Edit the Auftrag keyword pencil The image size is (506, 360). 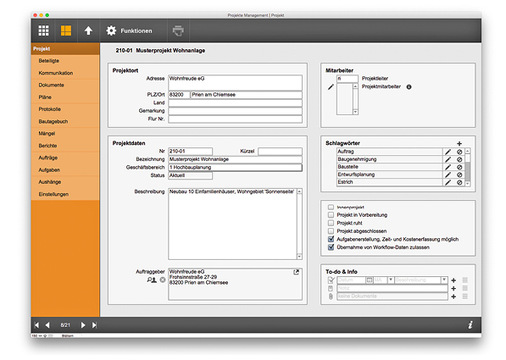pos(448,152)
